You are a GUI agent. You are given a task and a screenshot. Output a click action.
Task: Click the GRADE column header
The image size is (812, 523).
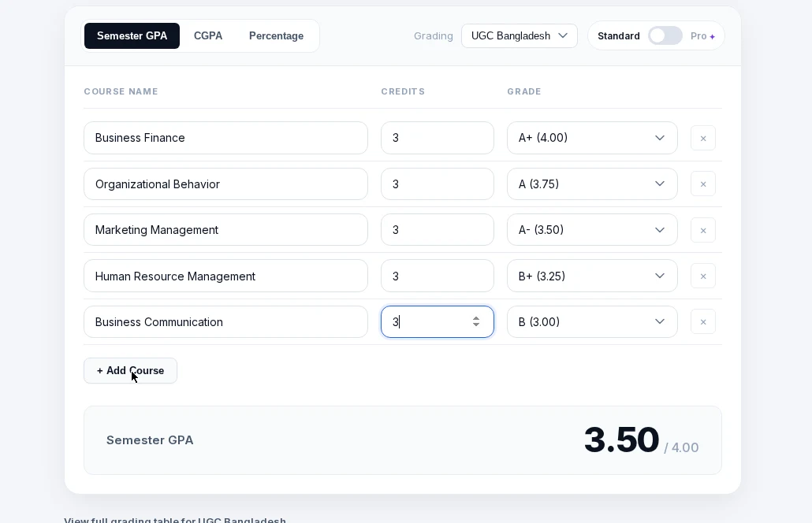(524, 91)
